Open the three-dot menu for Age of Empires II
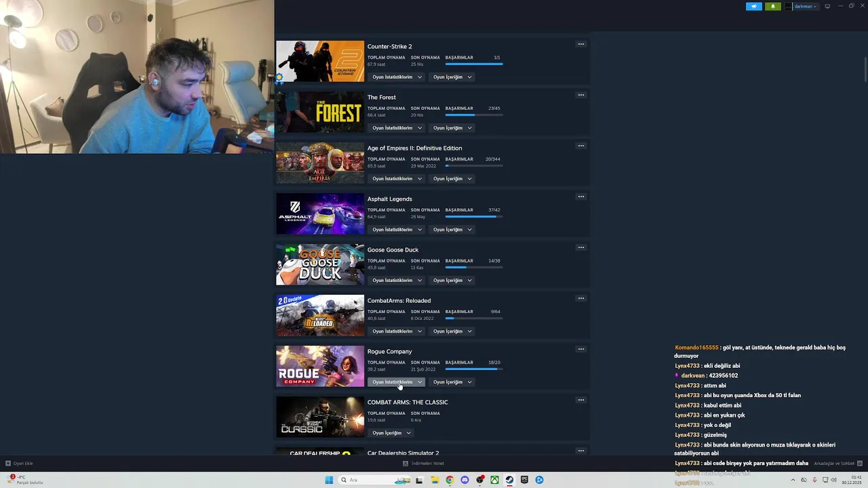 [580, 146]
